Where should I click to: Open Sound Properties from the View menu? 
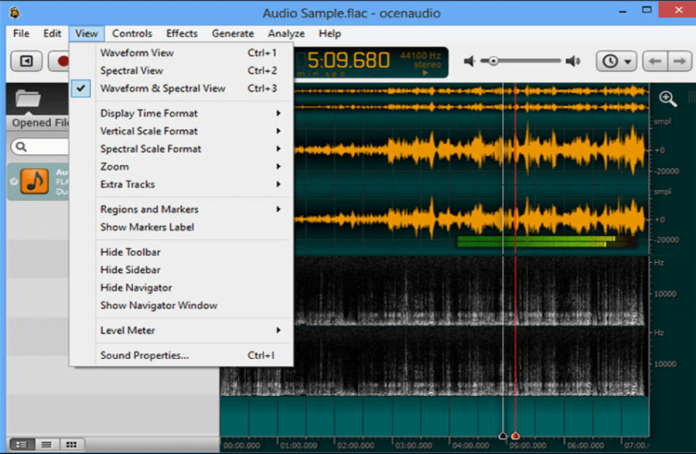(x=144, y=355)
